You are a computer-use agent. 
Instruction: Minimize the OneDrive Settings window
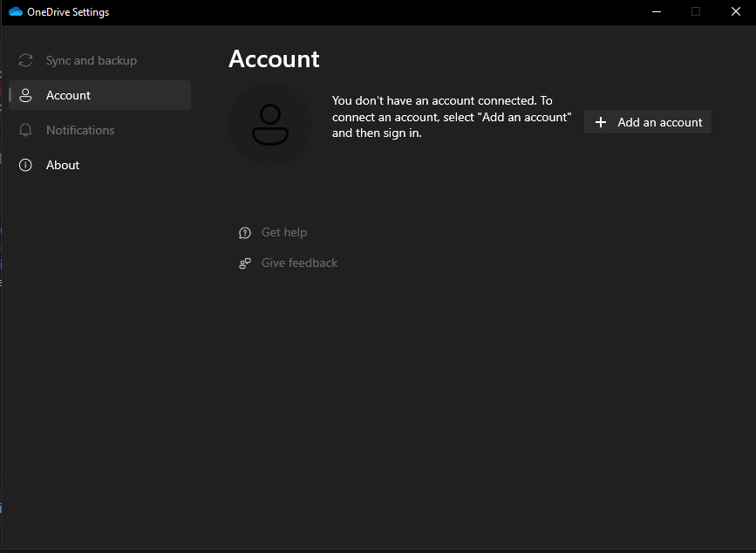[657, 11]
